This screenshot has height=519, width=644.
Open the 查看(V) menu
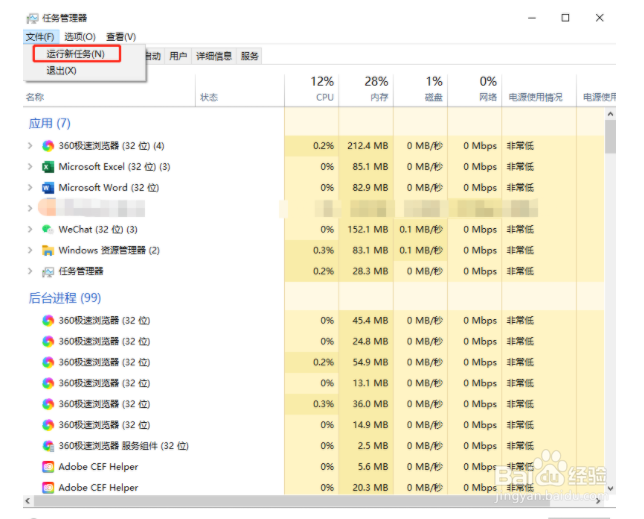click(121, 37)
